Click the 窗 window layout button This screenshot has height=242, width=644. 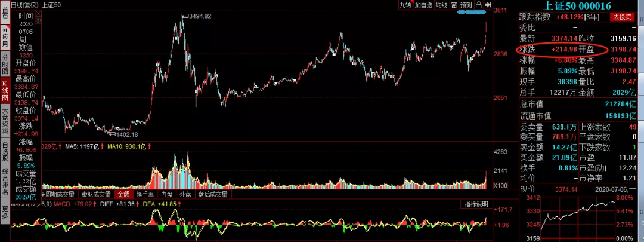454,5
